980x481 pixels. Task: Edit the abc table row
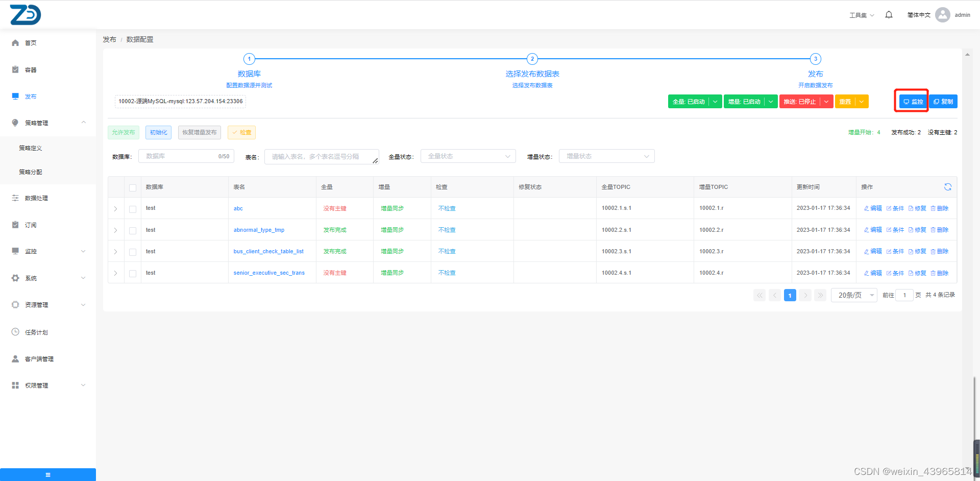pyautogui.click(x=873, y=208)
